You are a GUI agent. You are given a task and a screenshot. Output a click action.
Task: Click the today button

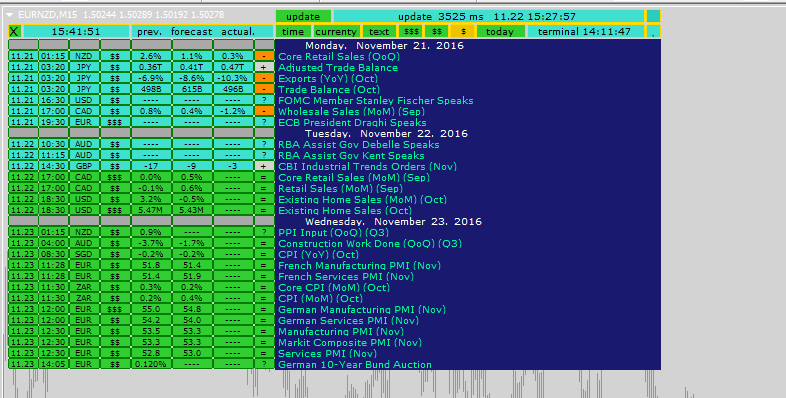pos(500,32)
